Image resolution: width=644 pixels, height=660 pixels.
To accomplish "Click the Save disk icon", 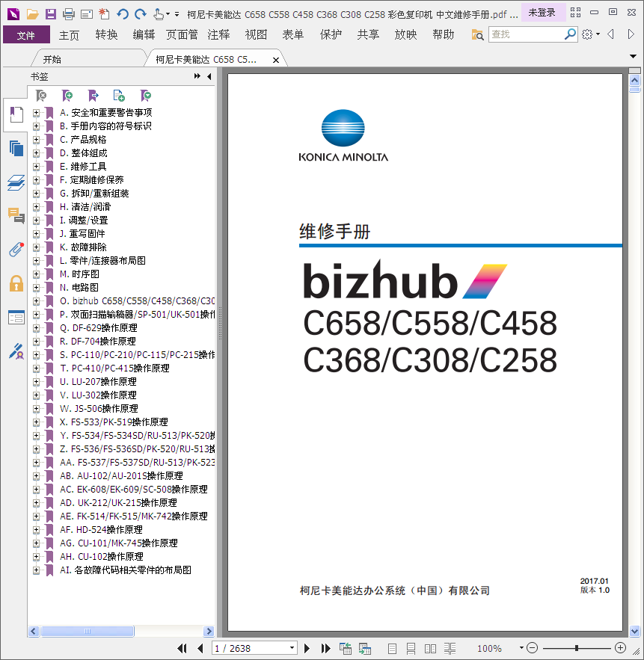I will tap(51, 14).
